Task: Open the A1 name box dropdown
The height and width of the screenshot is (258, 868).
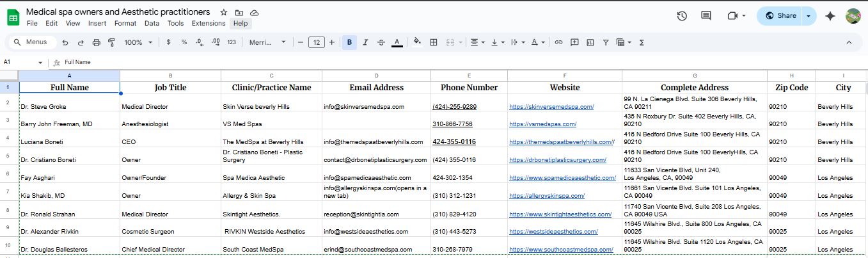Action: coord(40,62)
